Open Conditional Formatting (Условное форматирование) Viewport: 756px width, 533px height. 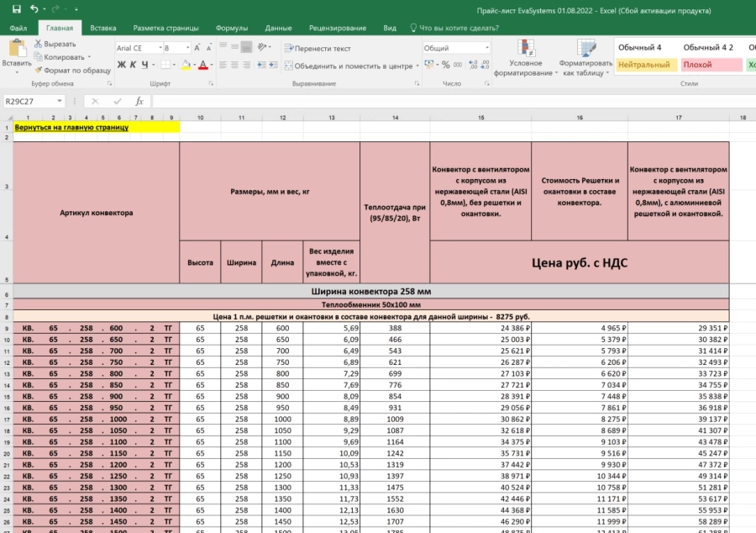click(x=526, y=58)
